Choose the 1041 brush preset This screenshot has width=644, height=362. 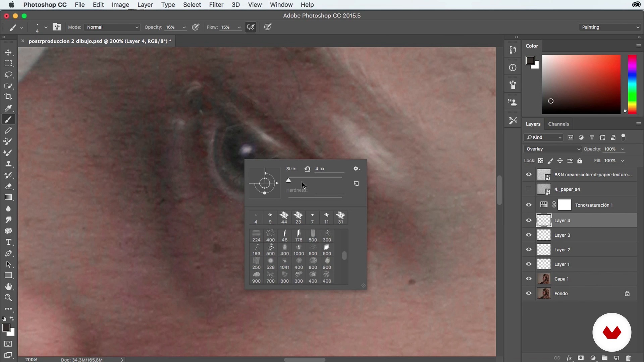click(284, 264)
